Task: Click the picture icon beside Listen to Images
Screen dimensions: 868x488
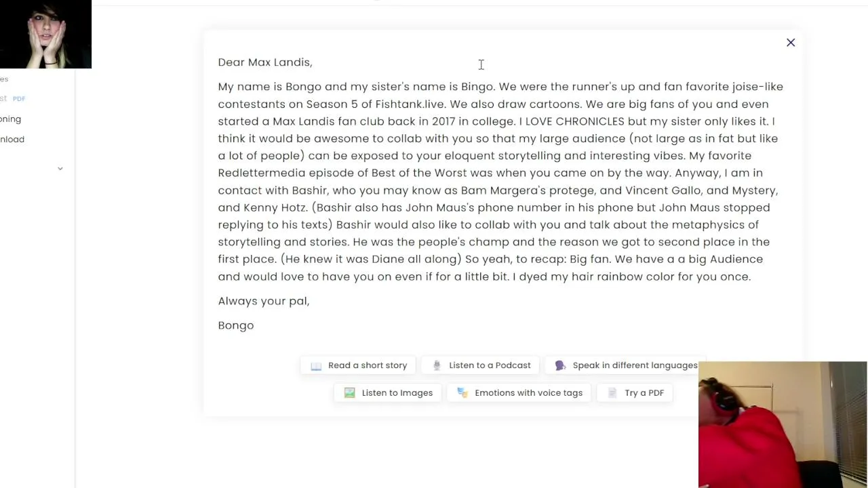Action: (350, 392)
